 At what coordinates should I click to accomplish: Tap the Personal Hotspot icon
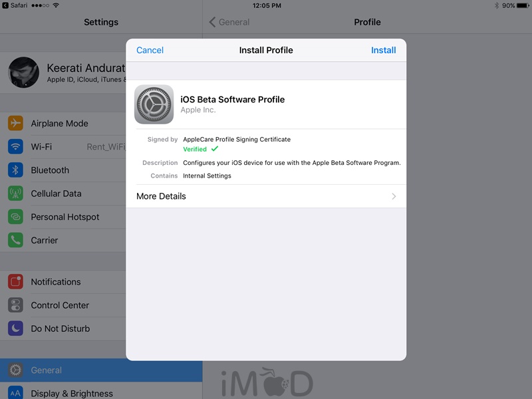15,217
